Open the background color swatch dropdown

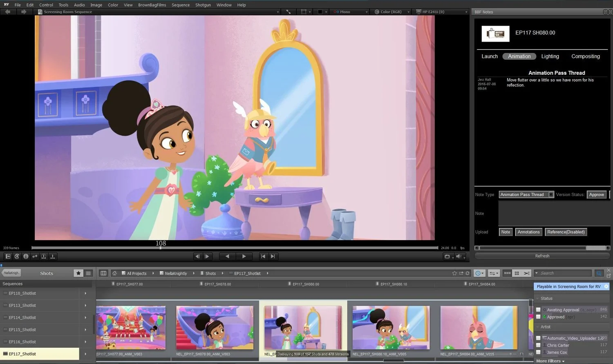(x=322, y=12)
